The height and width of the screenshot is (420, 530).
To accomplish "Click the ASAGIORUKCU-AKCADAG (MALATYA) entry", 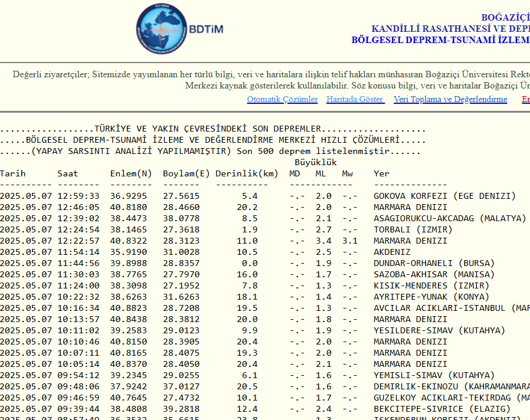I will coord(449,218).
